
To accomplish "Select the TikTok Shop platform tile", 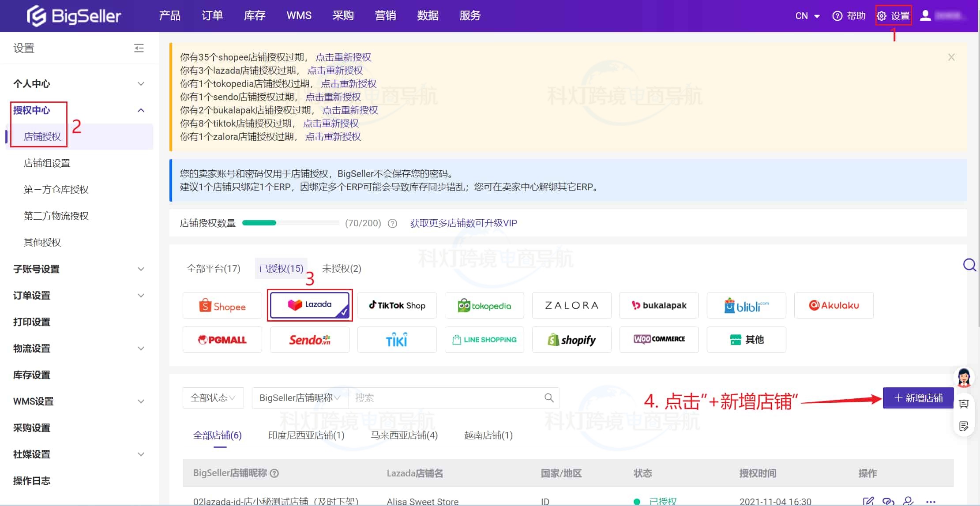I will [x=397, y=305].
